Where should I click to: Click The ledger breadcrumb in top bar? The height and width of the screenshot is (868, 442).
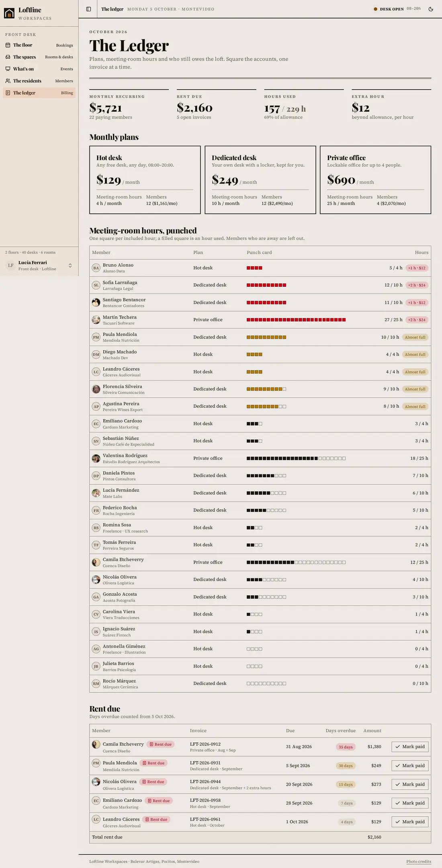(x=112, y=9)
